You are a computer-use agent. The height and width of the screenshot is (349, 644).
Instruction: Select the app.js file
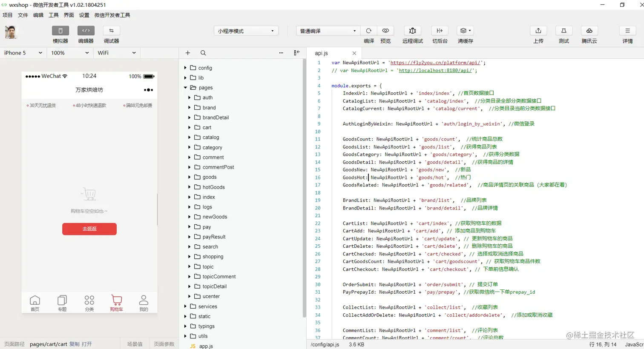(x=206, y=346)
